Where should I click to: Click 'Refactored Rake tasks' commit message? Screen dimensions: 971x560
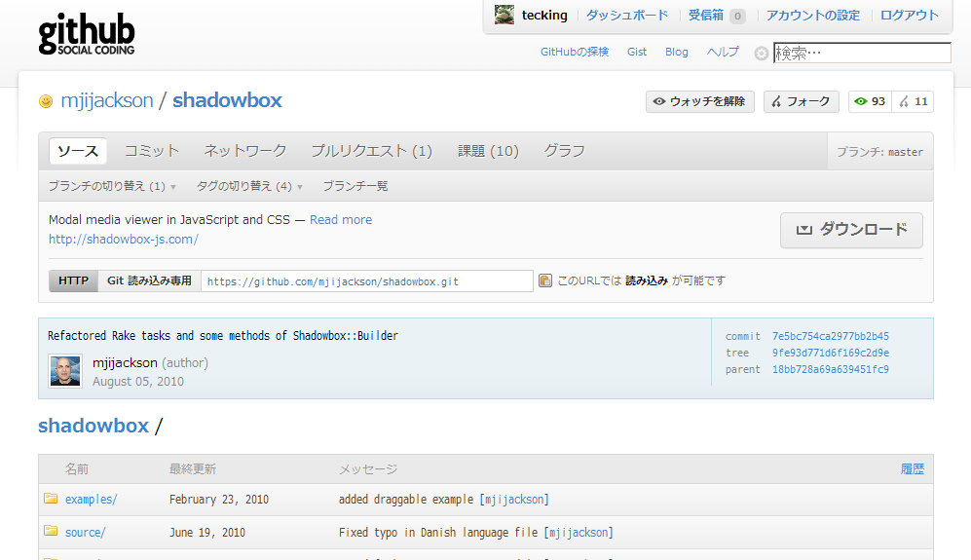pos(223,336)
